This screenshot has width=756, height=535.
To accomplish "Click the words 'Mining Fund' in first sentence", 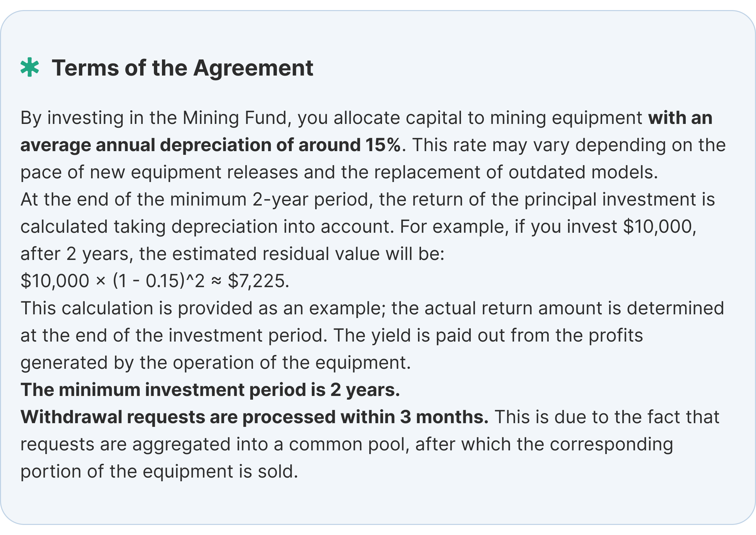I will [x=234, y=118].
